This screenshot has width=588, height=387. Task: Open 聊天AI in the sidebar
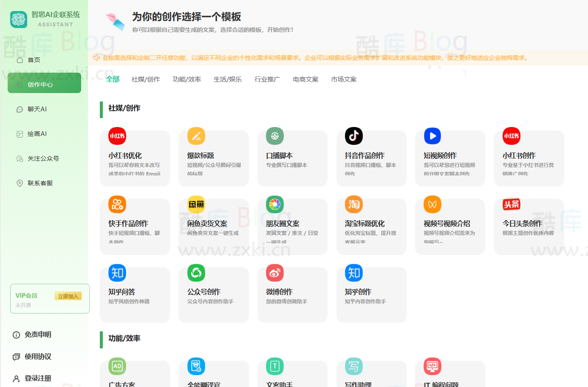[37, 109]
